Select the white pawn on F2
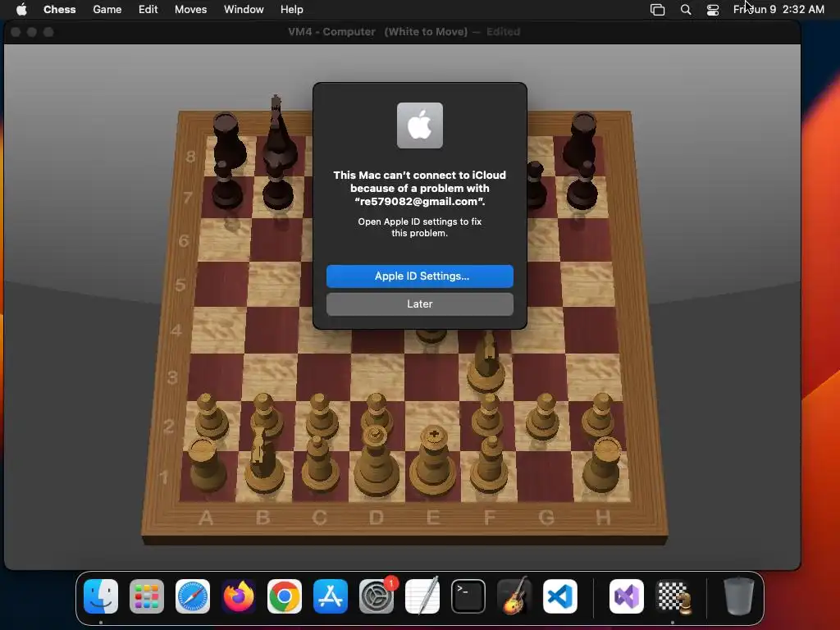This screenshot has width=840, height=630. click(488, 414)
